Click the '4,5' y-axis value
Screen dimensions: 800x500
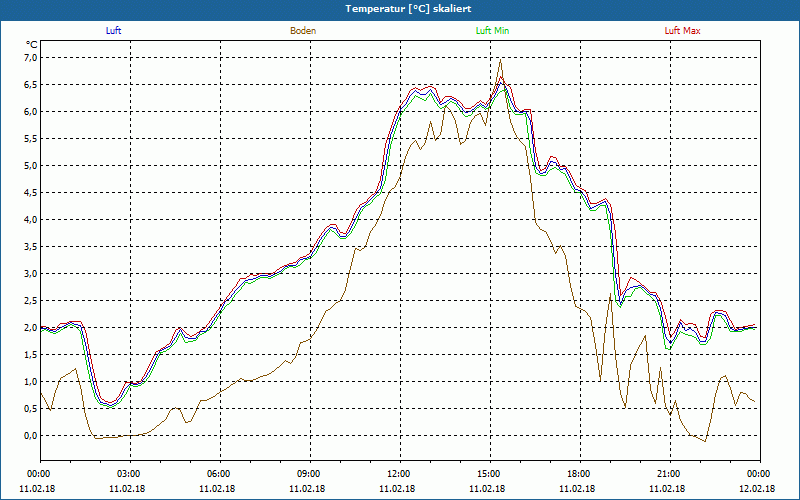click(x=31, y=193)
